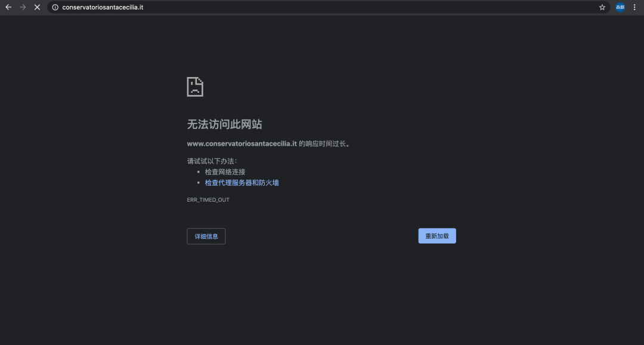Viewport: 644px width, 345px height.
Task: Click the sad page error icon
Action: click(195, 87)
